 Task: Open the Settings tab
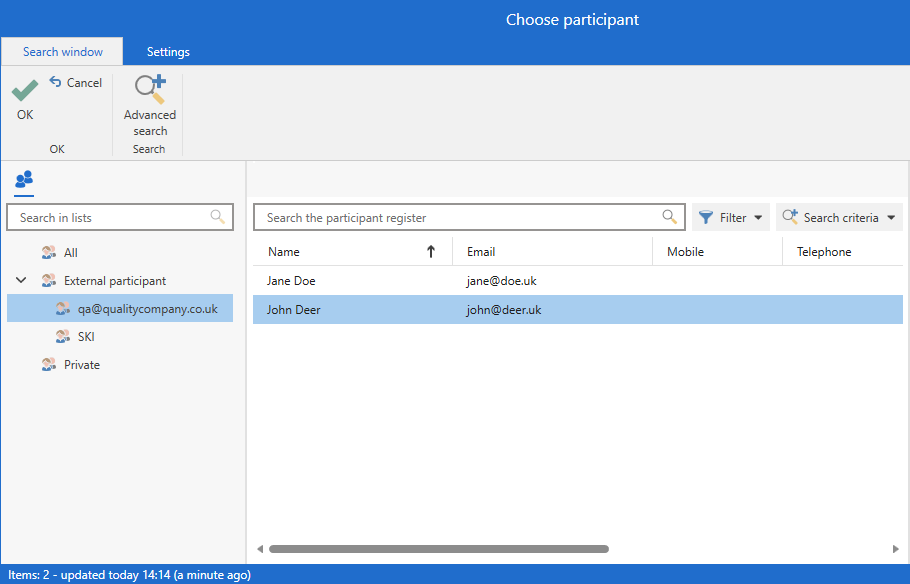point(168,52)
